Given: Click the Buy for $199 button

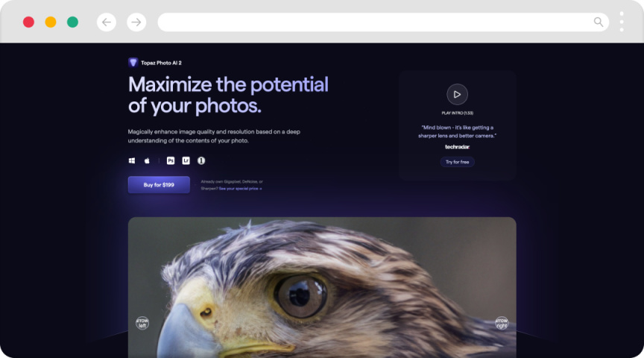Looking at the screenshot, I should click(159, 185).
